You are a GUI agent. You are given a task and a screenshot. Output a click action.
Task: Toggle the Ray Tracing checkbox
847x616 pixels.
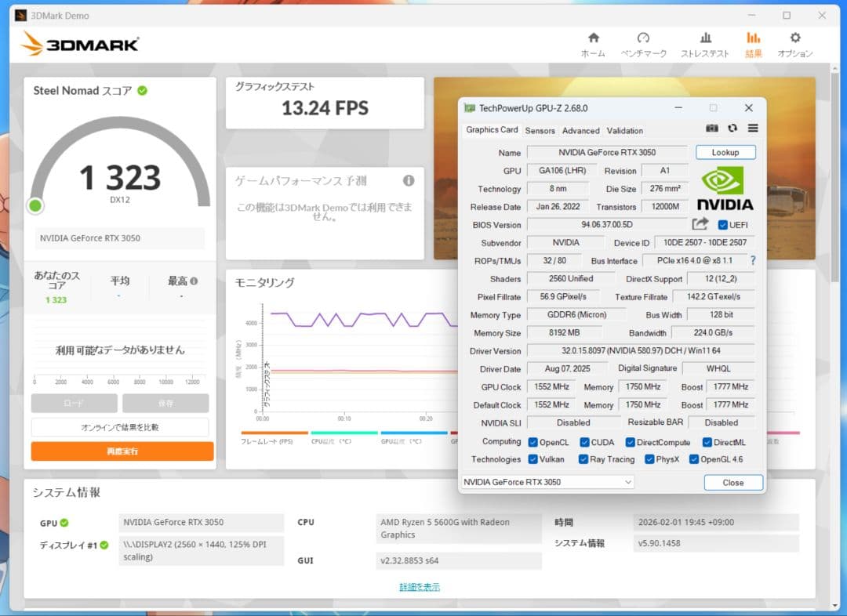tap(584, 459)
